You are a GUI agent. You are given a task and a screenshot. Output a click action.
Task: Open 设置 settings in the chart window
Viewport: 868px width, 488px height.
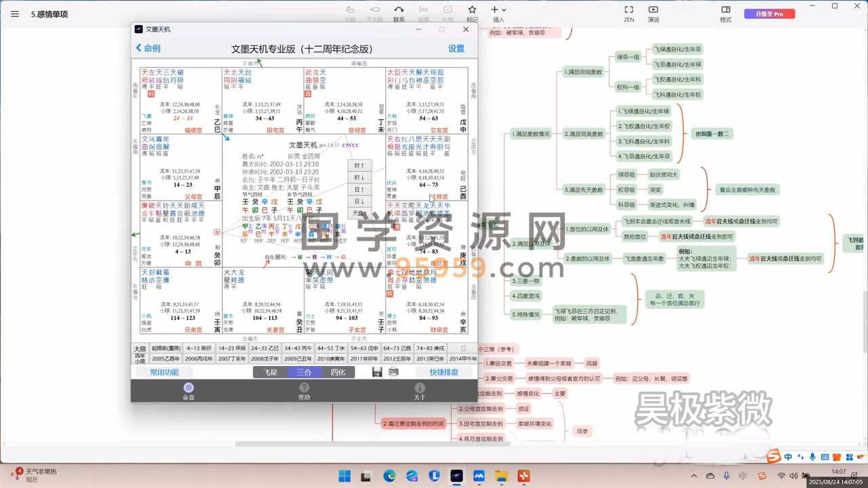click(x=456, y=49)
